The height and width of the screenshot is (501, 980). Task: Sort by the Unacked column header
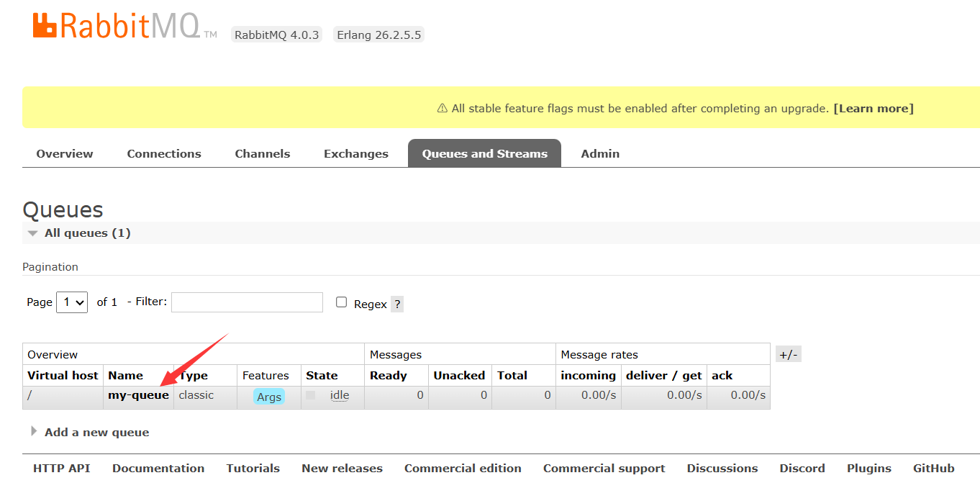[x=459, y=376]
